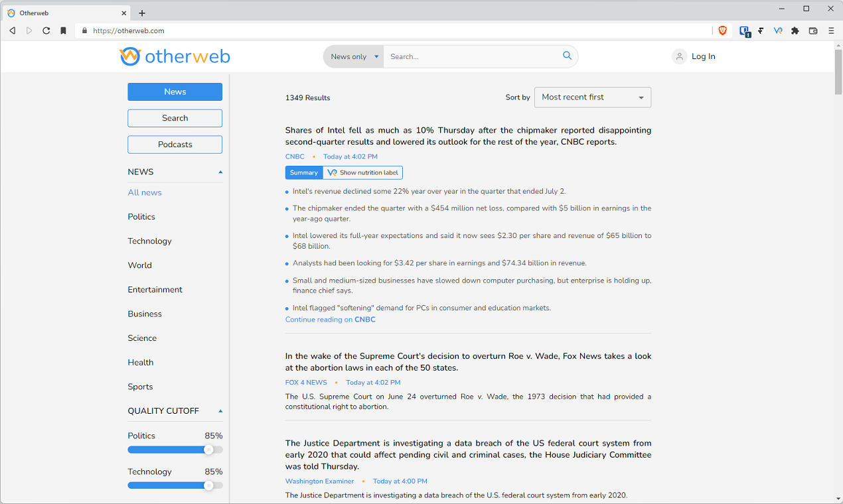Open the Brave Wallet icon
The height and width of the screenshot is (504, 843).
point(813,31)
